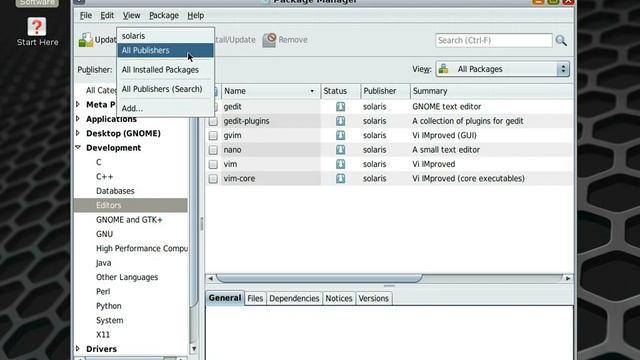This screenshot has height=360, width=640.
Task: Select the X11 category
Action: tap(103, 335)
